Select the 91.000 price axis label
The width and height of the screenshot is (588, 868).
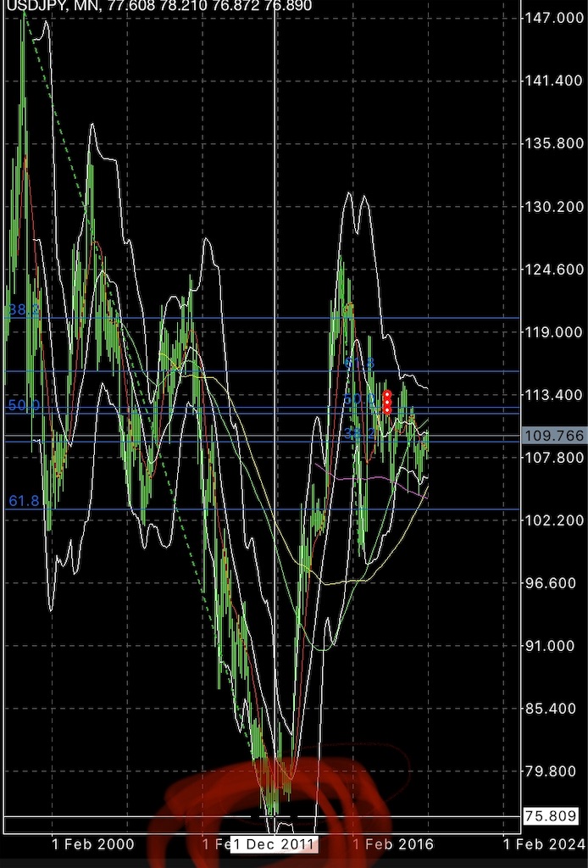pyautogui.click(x=552, y=645)
